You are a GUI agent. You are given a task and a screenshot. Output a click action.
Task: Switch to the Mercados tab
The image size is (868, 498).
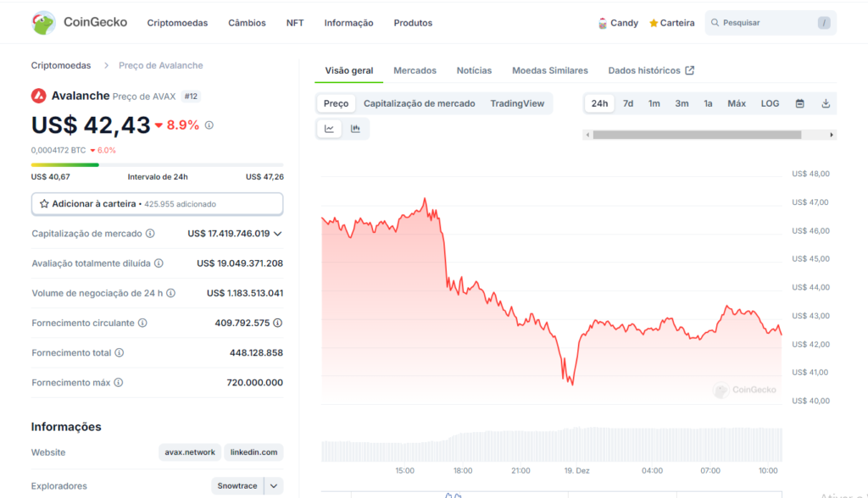415,70
